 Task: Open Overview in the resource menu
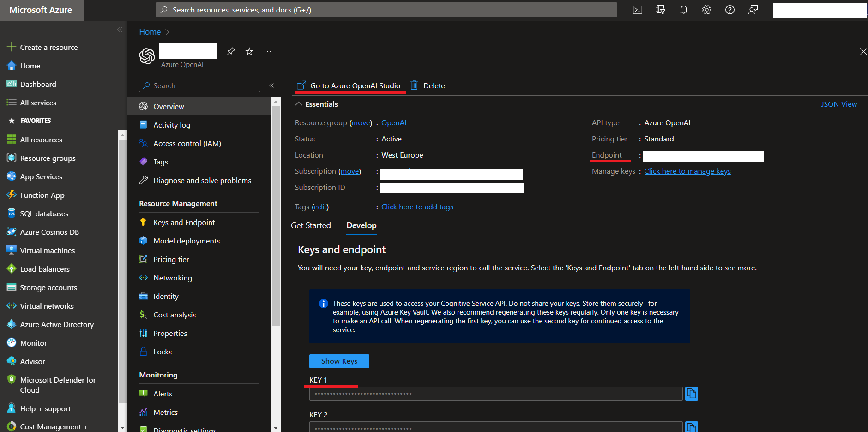199,106
